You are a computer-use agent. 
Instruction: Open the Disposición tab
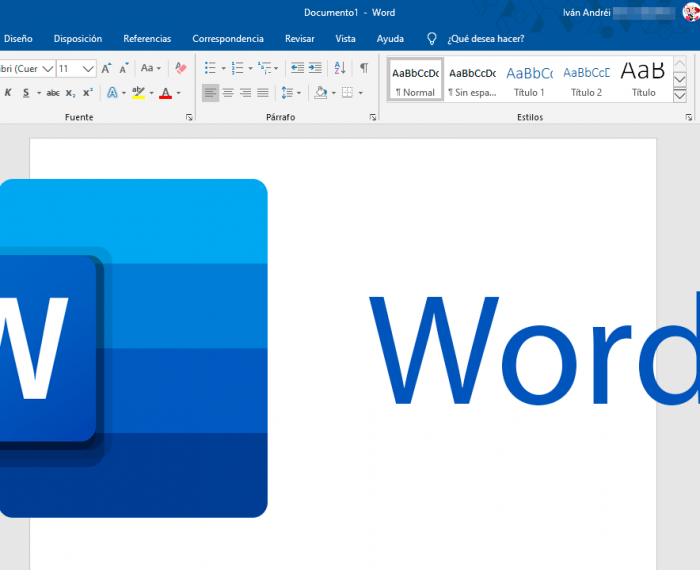[x=78, y=39]
